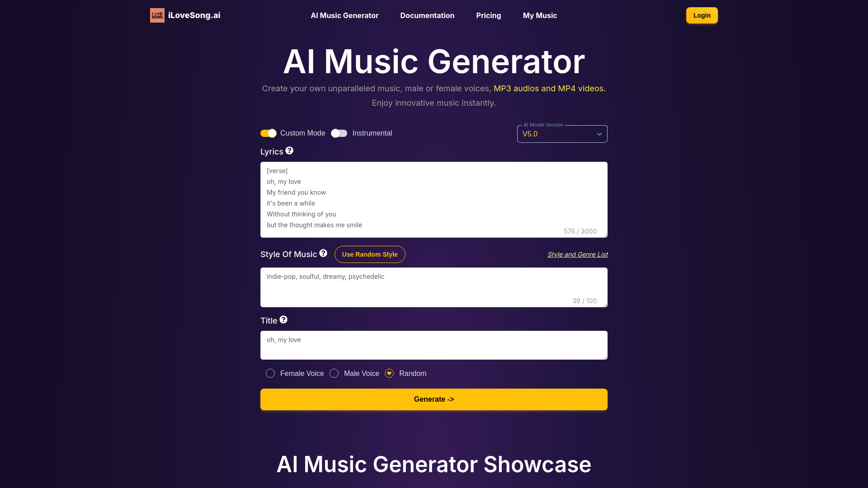Click the Generate music button

pyautogui.click(x=434, y=399)
